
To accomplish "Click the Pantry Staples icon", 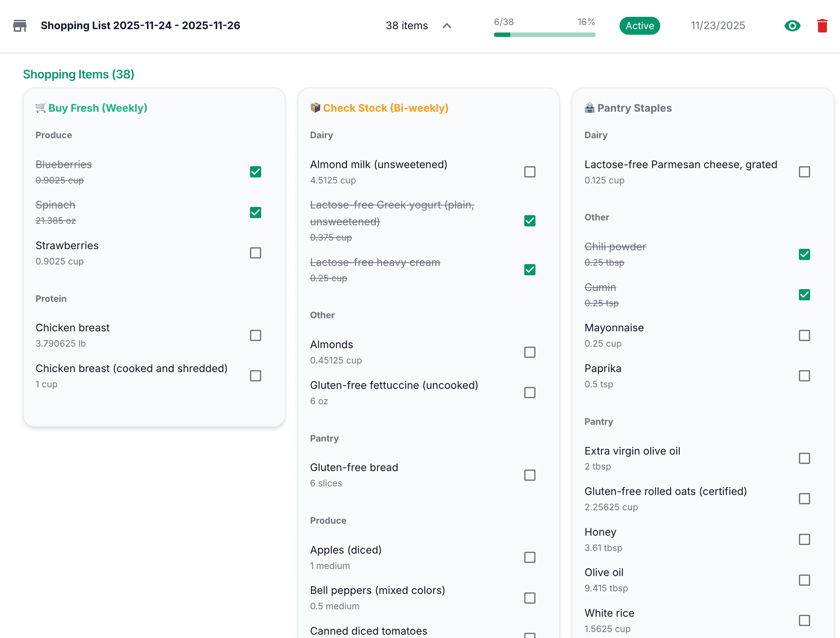I will coord(589,108).
